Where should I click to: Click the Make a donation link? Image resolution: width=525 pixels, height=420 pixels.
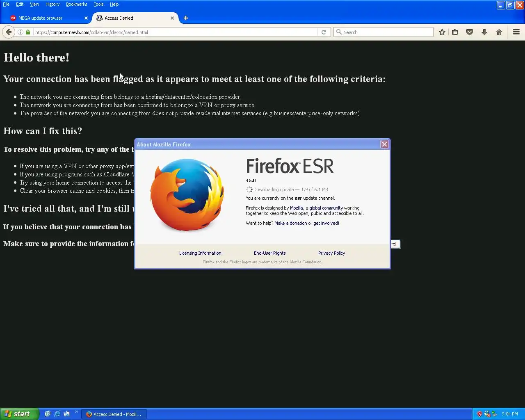(290, 223)
